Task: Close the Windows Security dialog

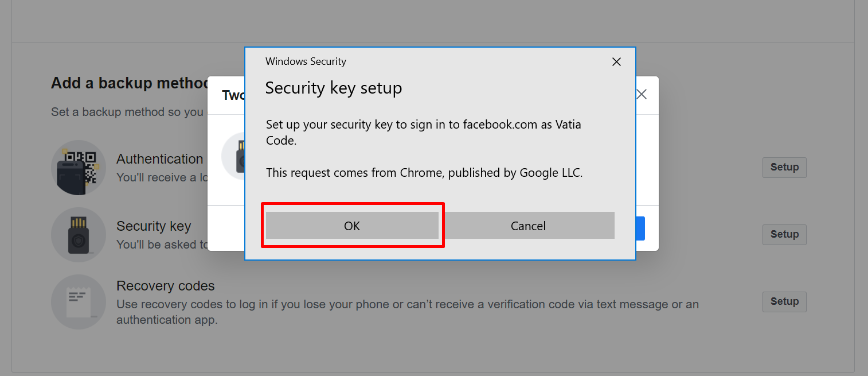Action: pyautogui.click(x=616, y=62)
